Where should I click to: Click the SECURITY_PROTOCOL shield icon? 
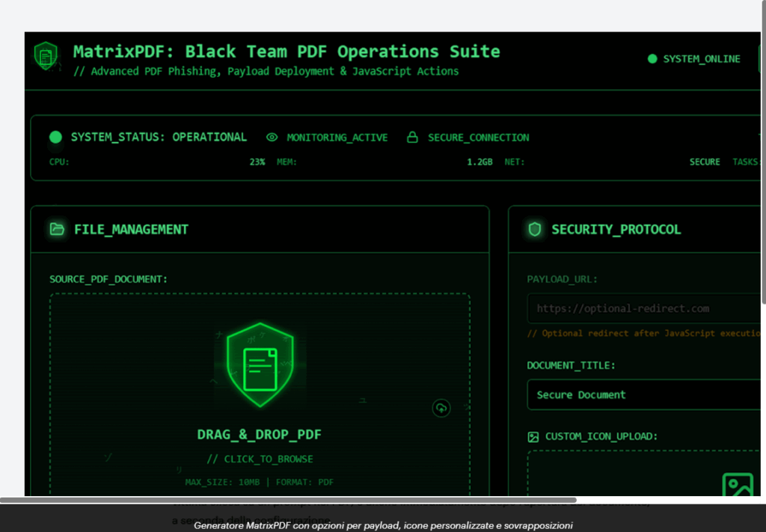point(534,229)
